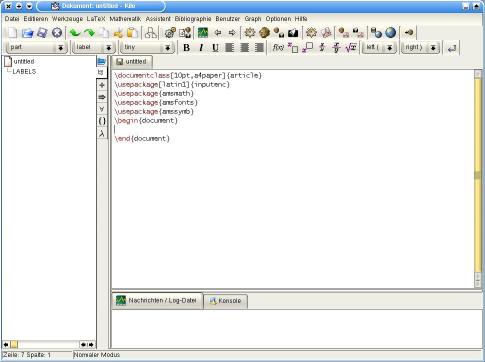This screenshot has height=362, width=485.
Task: Open the Mathematik menu
Action: pyautogui.click(x=125, y=19)
